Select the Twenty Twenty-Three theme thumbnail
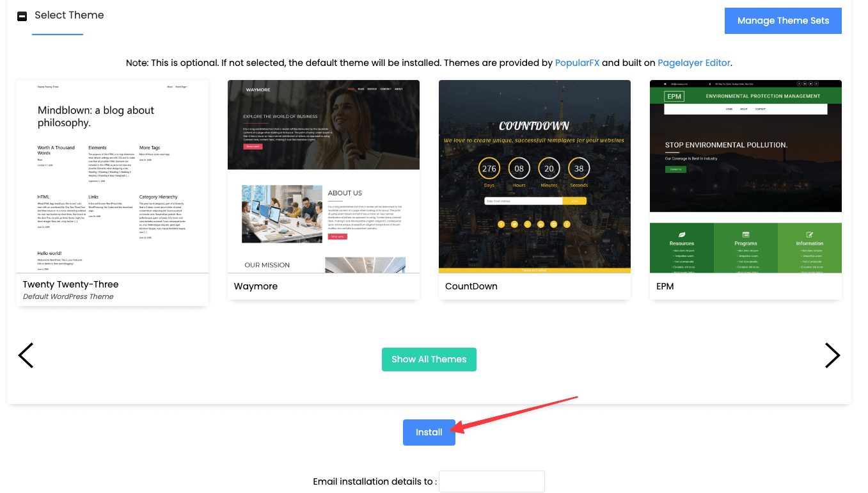This screenshot has width=868, height=493. pos(112,176)
